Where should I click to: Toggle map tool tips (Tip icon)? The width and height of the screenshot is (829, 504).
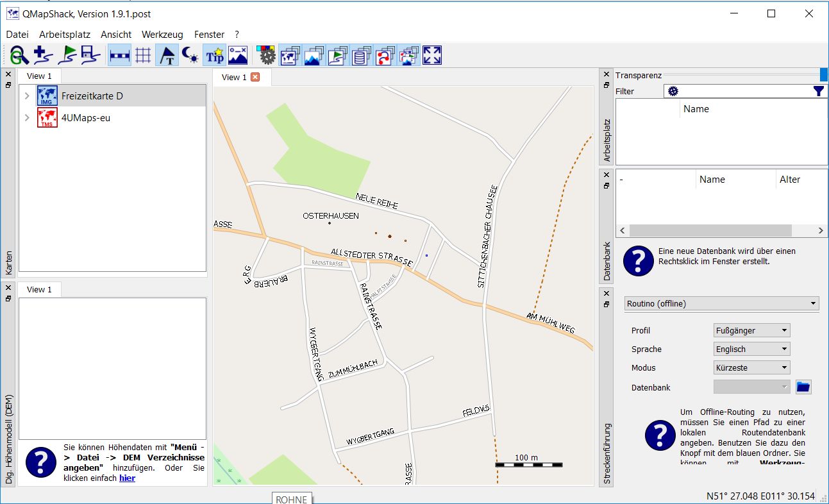point(214,55)
